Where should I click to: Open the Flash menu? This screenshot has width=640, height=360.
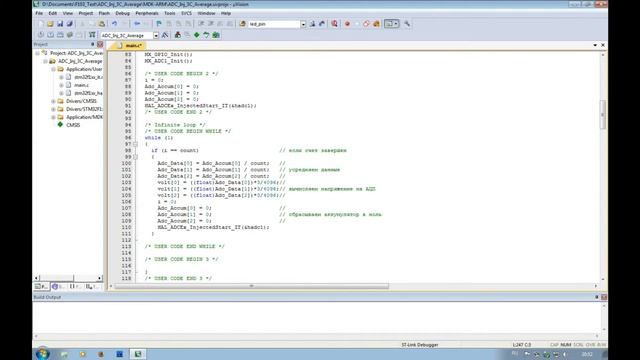[104, 13]
